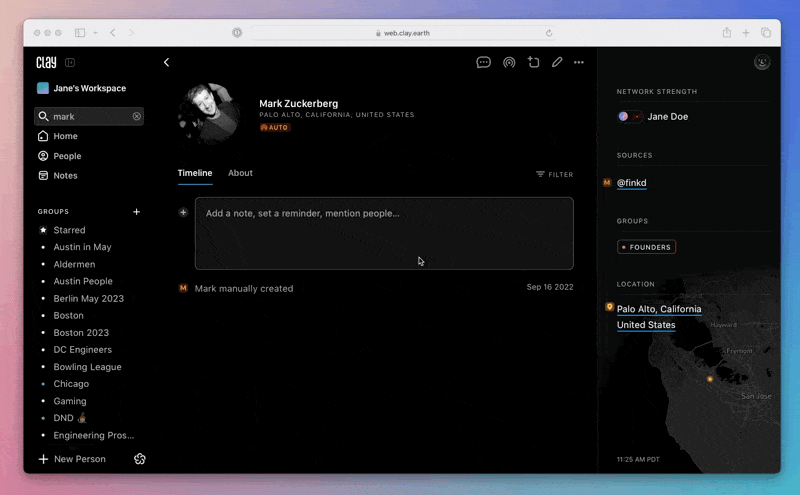The width and height of the screenshot is (800, 495).
Task: Open the Timeline Filter options
Action: tap(554, 174)
